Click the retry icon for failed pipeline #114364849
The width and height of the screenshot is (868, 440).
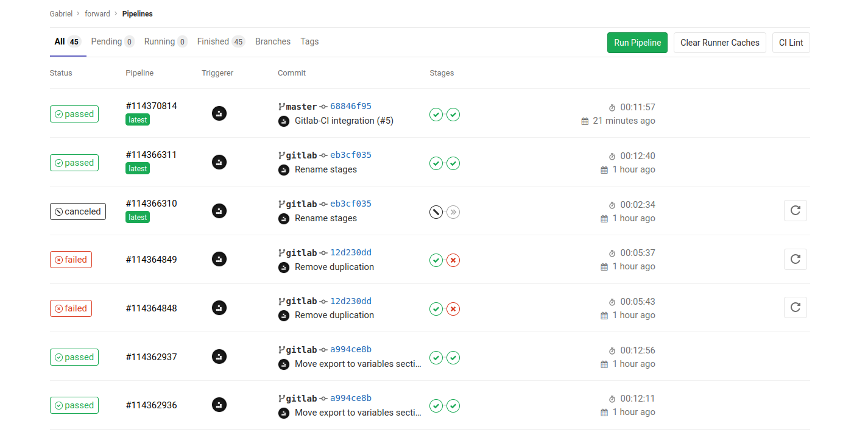(x=795, y=259)
